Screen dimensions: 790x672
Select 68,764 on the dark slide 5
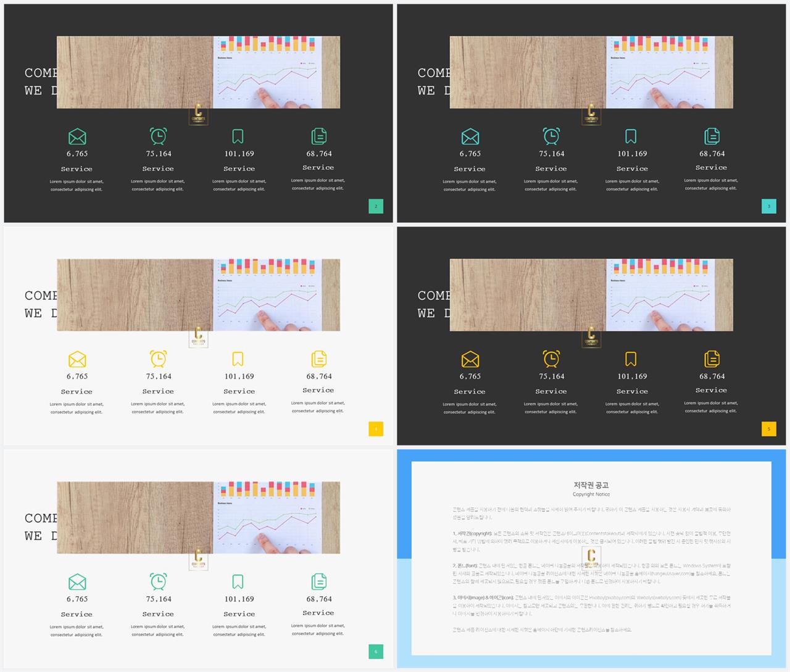[712, 376]
